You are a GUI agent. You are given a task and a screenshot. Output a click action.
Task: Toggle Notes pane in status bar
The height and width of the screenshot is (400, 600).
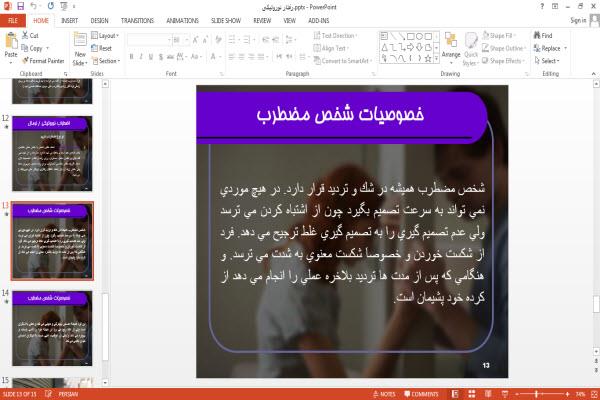[x=384, y=394]
